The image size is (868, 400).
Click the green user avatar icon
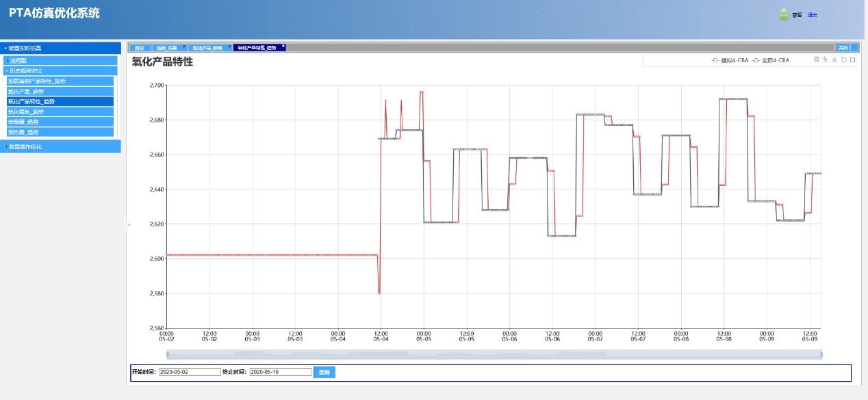pyautogui.click(x=784, y=15)
